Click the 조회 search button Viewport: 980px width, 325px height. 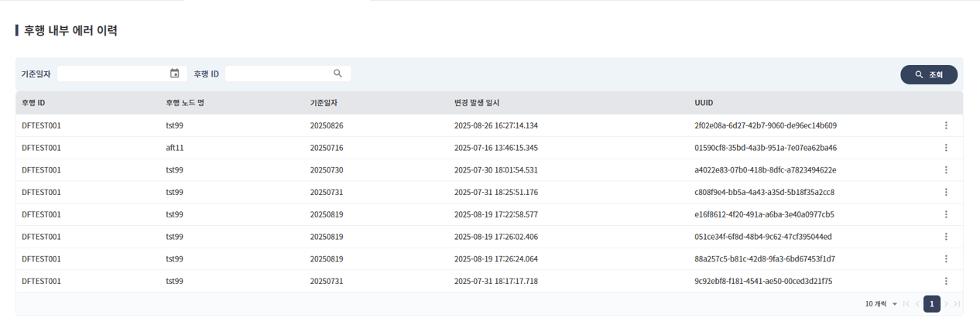[928, 74]
